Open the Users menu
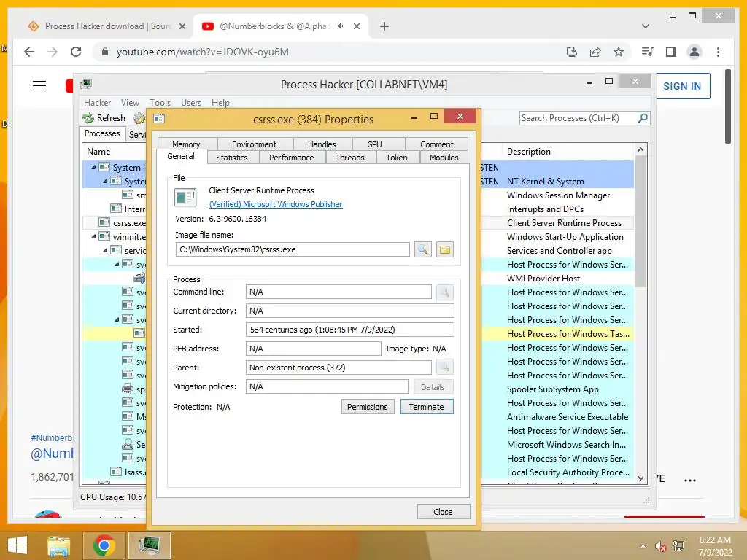The height and width of the screenshot is (560, 747). pos(191,102)
